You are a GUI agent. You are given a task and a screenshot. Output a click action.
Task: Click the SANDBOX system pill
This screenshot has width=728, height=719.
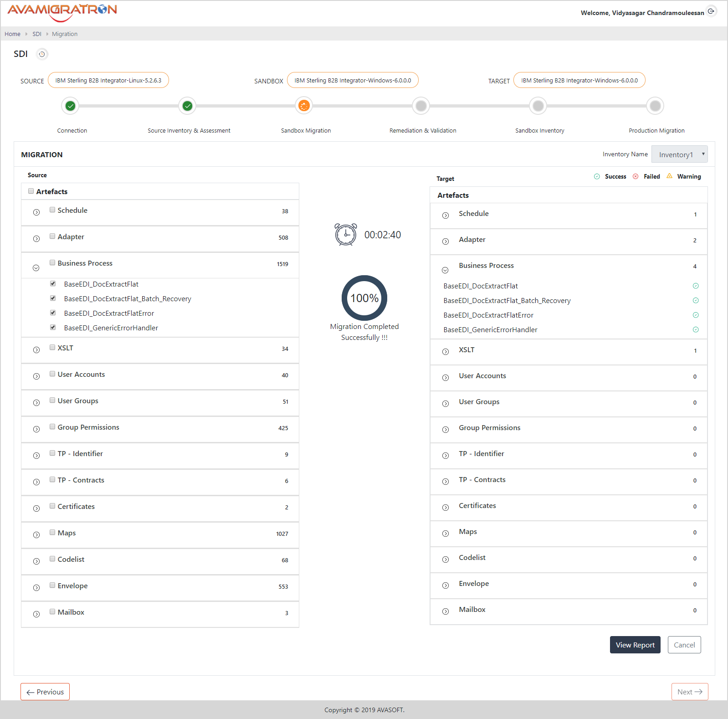pos(353,80)
